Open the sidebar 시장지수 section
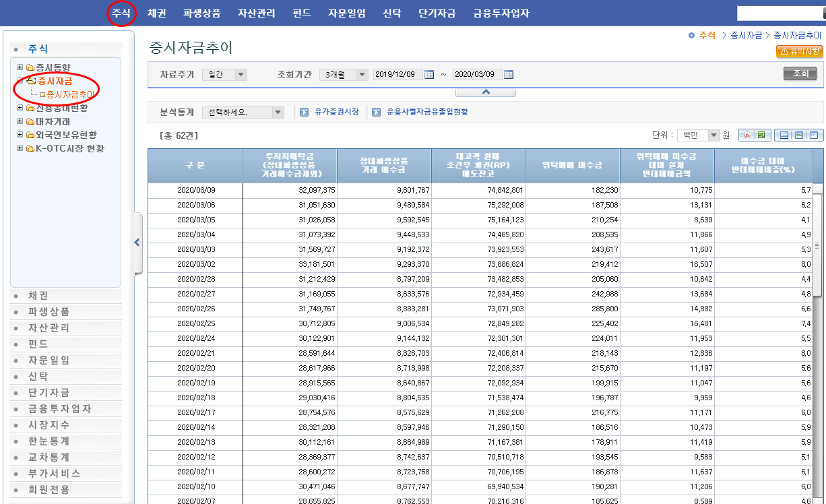The width and height of the screenshot is (826, 504). [66, 425]
